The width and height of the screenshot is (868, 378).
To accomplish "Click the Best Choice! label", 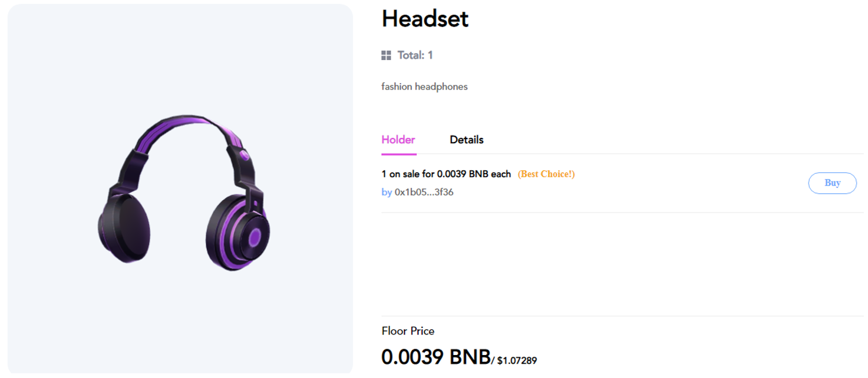I will (x=546, y=174).
